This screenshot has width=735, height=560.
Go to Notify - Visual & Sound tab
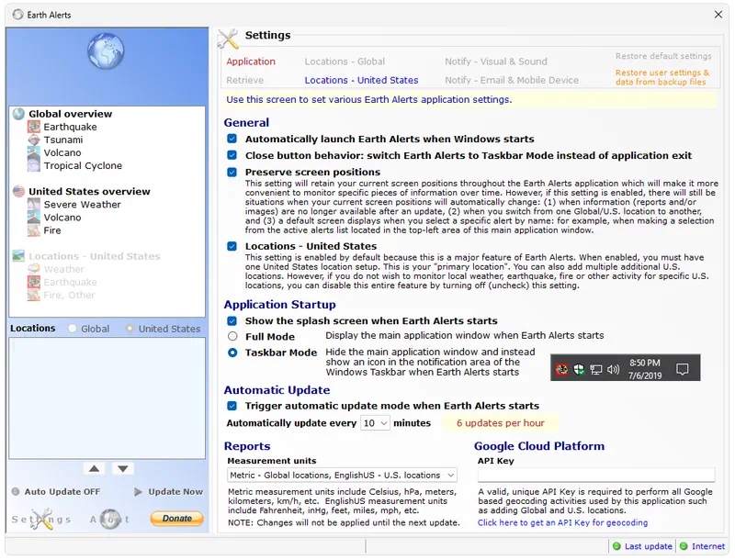496,62
